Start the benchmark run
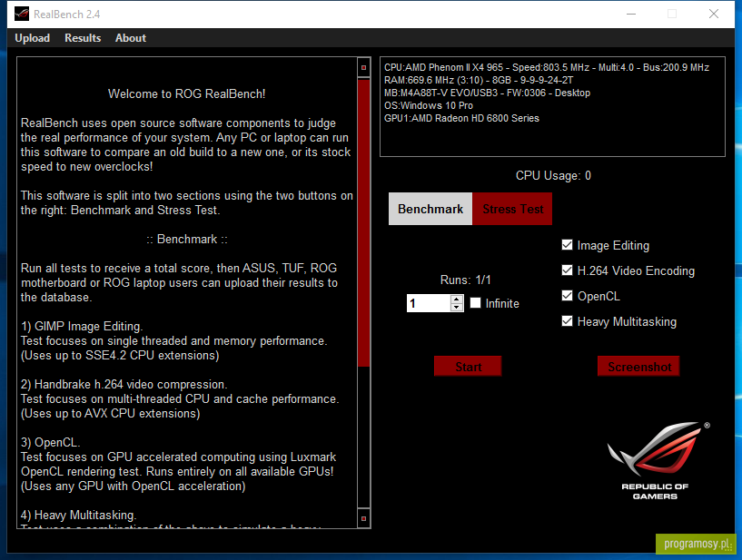 pyautogui.click(x=468, y=367)
